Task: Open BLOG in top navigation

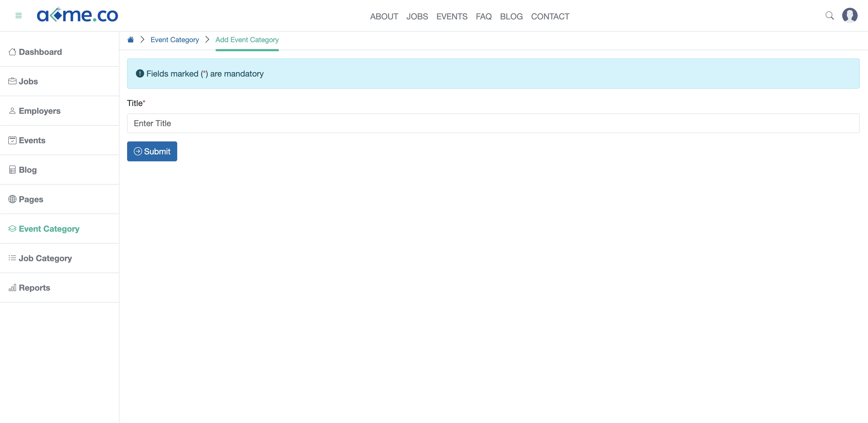Action: (x=512, y=17)
